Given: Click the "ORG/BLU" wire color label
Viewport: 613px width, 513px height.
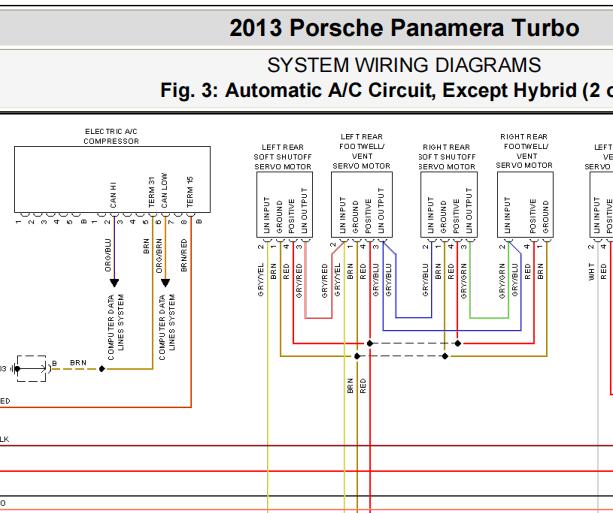Looking at the screenshot, I should (x=108, y=255).
